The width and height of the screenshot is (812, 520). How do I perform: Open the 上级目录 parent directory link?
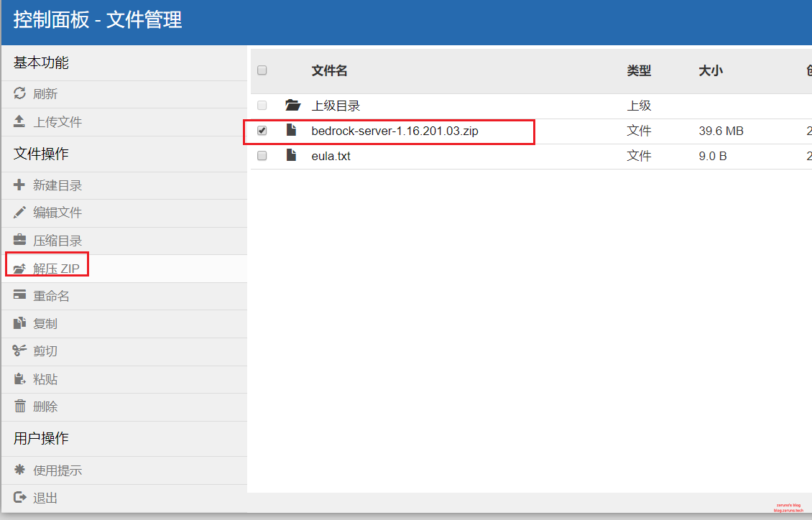[336, 106]
